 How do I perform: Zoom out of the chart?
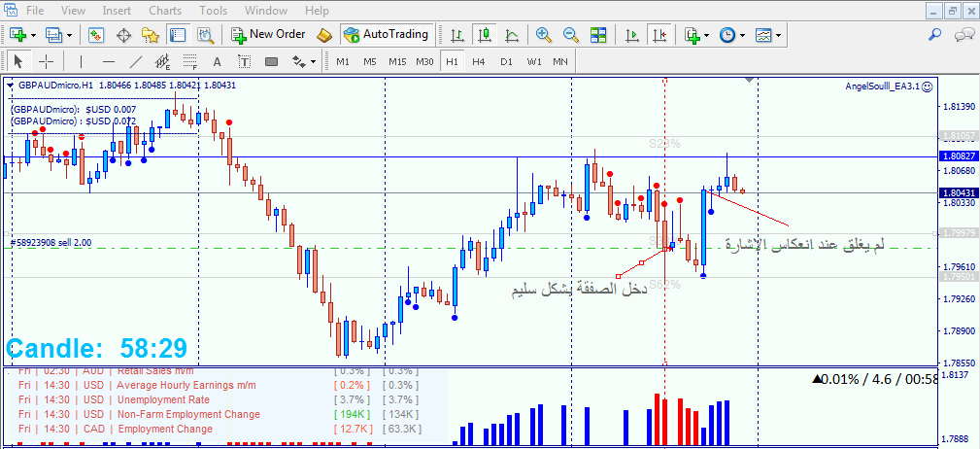coord(571,35)
